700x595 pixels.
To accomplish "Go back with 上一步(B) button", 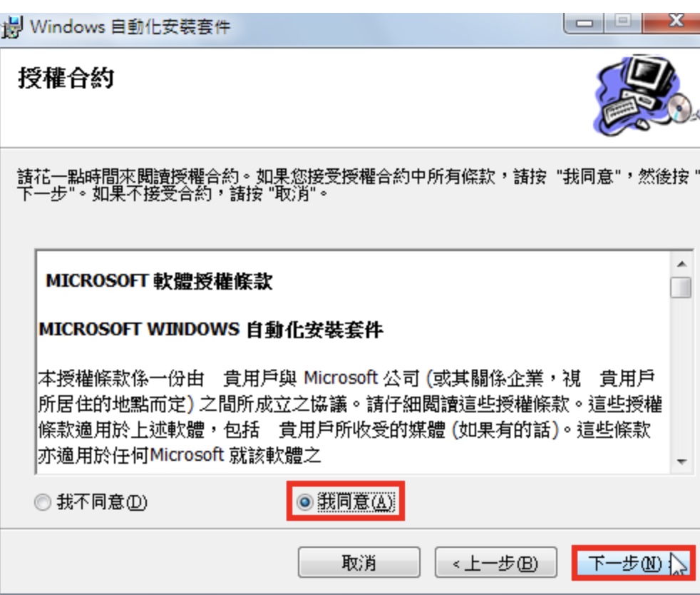I will click(495, 562).
